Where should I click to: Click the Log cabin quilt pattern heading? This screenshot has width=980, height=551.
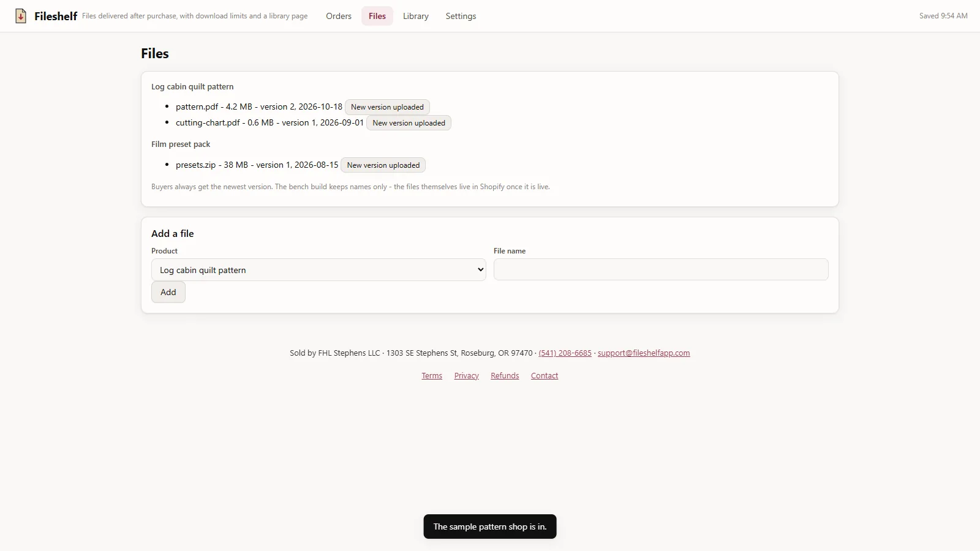point(192,87)
